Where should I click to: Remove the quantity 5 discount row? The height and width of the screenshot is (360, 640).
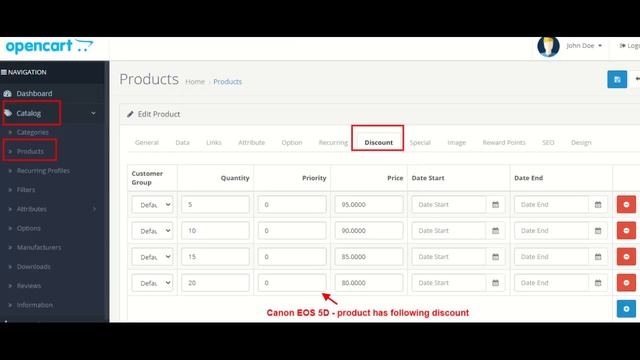626,204
